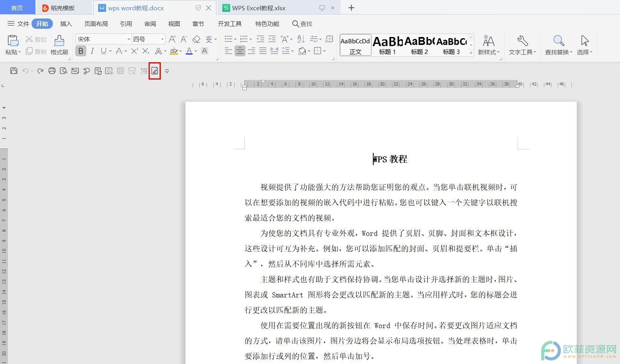Select the 正文 style
Screen dimensions: 620x364
(x=356, y=45)
